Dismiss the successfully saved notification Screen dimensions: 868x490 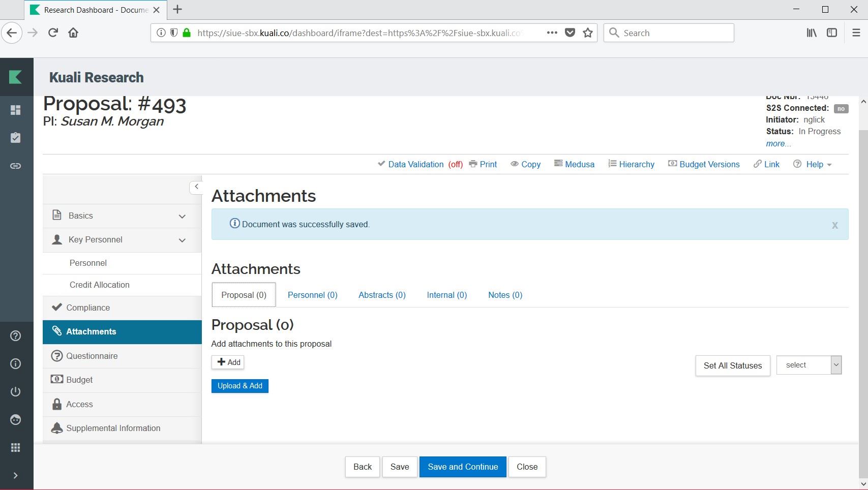point(834,225)
